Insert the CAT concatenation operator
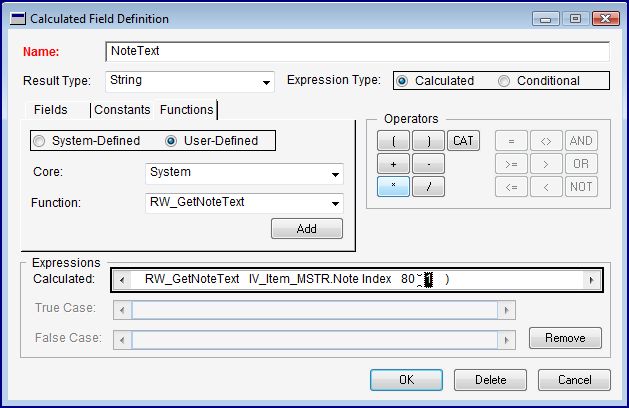629x408 pixels. tap(463, 141)
